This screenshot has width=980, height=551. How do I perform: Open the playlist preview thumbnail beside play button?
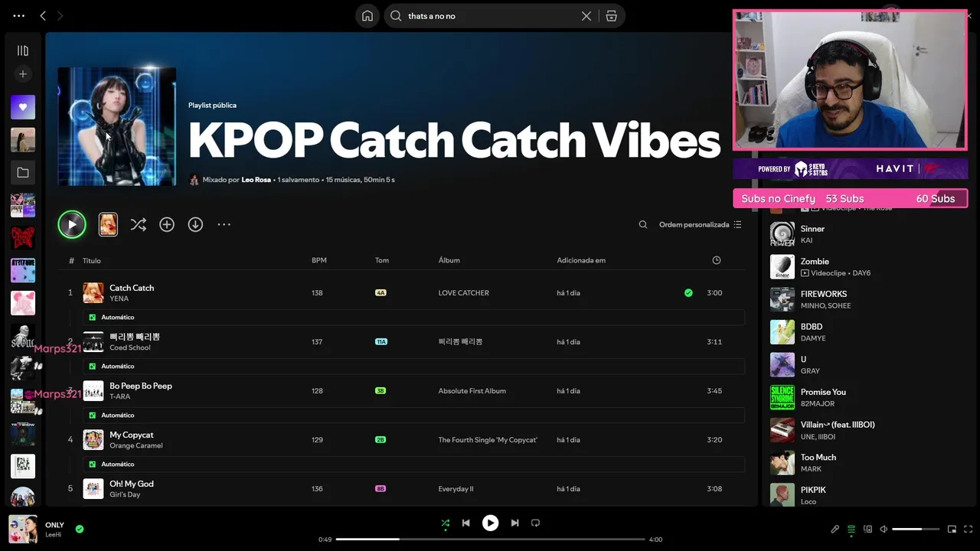click(x=108, y=224)
